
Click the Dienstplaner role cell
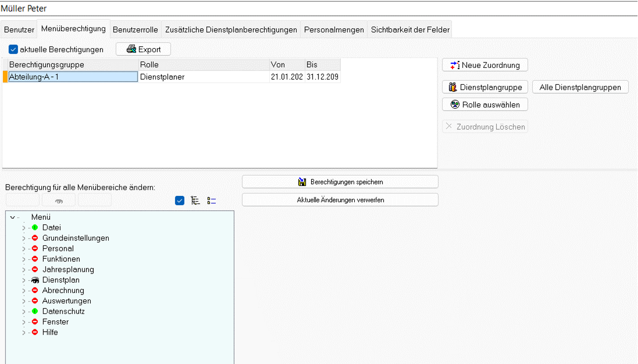click(204, 77)
